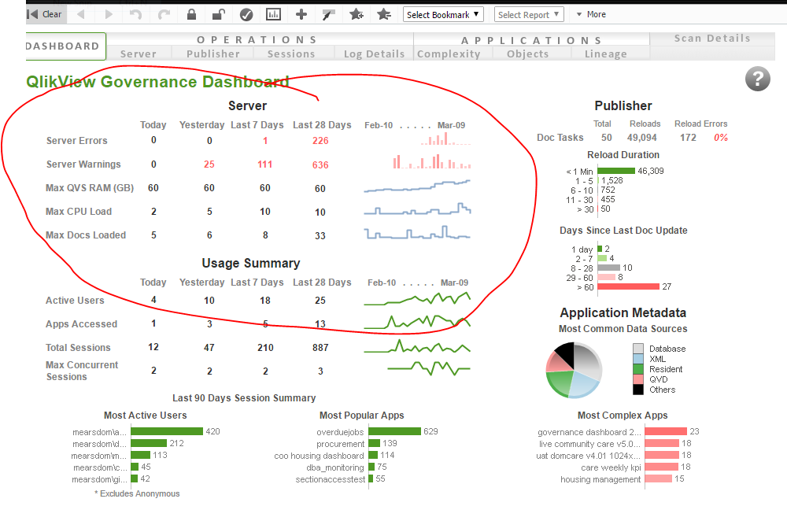787x532 pixels.
Task: Open the help question mark icon
Action: 758,79
